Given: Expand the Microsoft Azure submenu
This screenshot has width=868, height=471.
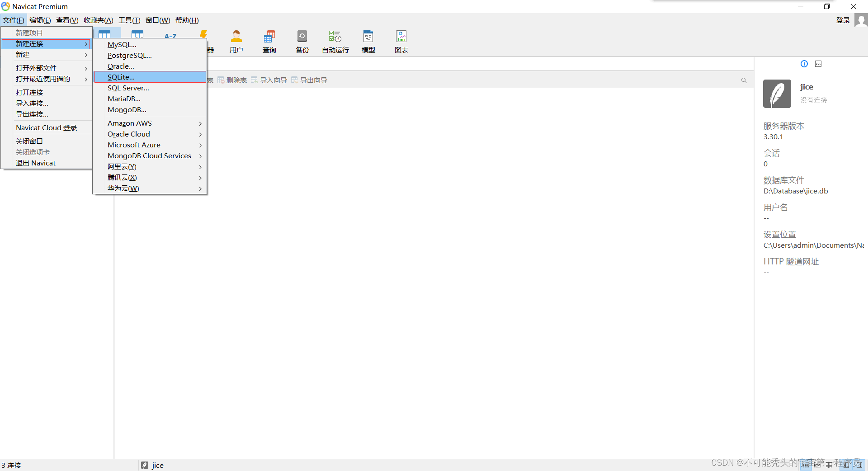Looking at the screenshot, I should pos(150,145).
